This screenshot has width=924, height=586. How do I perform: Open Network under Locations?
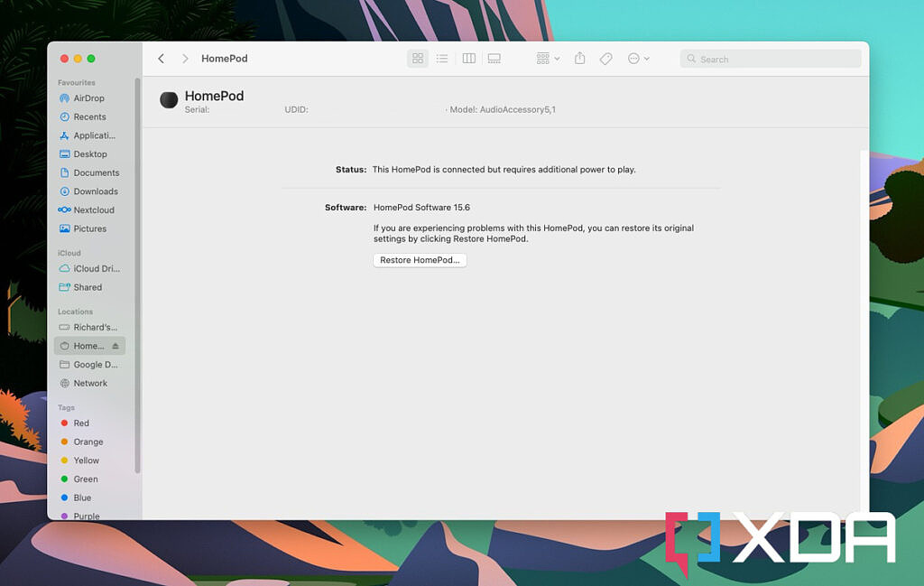click(x=90, y=384)
